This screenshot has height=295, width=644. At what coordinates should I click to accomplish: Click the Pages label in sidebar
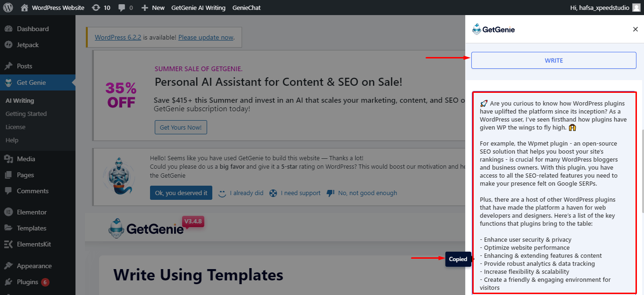click(25, 175)
